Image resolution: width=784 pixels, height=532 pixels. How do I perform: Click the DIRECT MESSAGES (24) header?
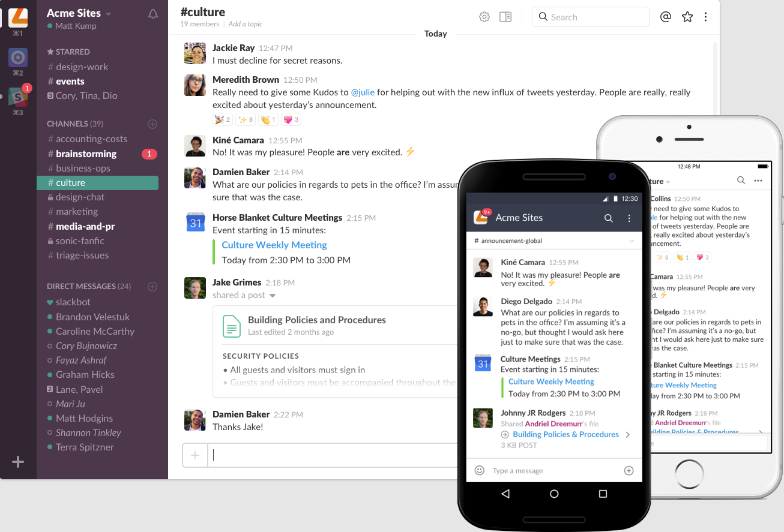pos(89,287)
